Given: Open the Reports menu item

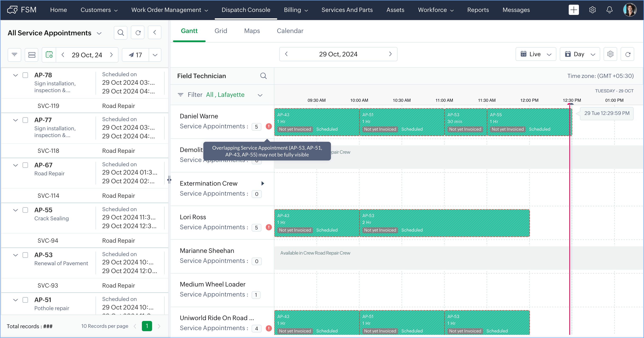Looking at the screenshot, I should (478, 10).
